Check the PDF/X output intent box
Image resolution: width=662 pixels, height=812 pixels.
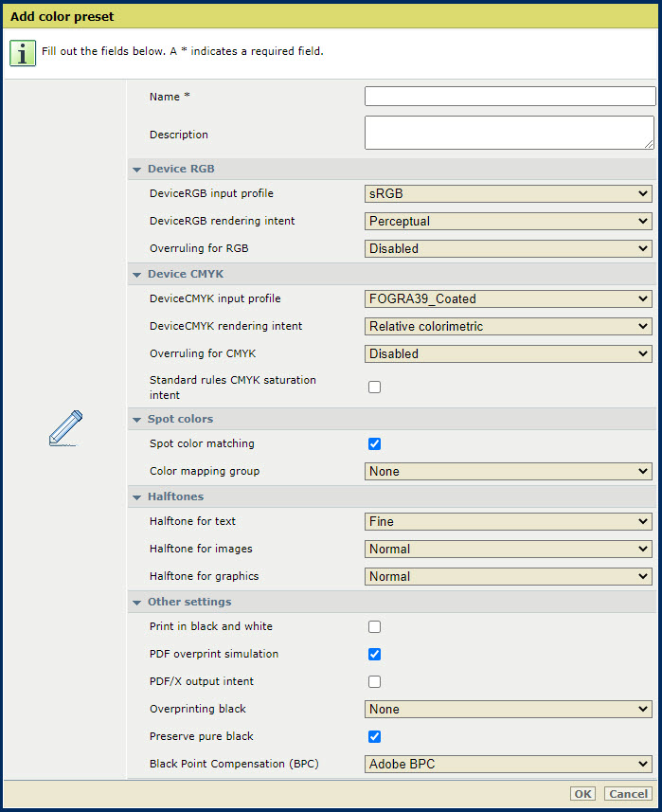point(374,681)
